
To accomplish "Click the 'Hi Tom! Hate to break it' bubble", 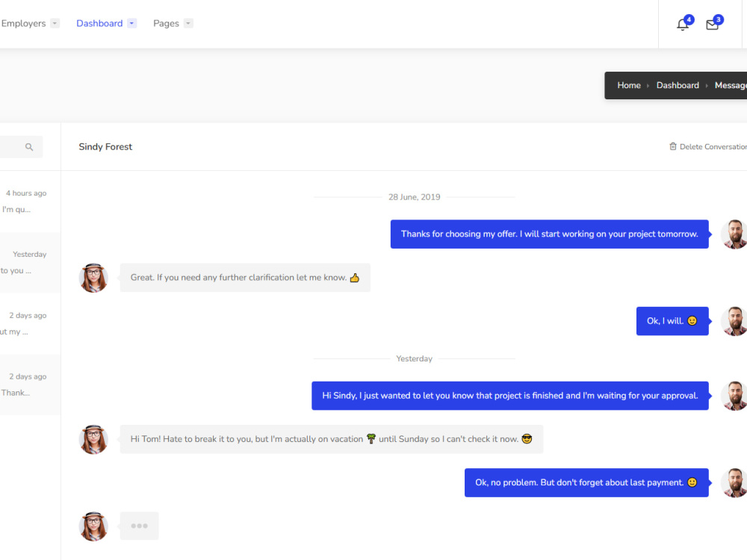I will (332, 439).
